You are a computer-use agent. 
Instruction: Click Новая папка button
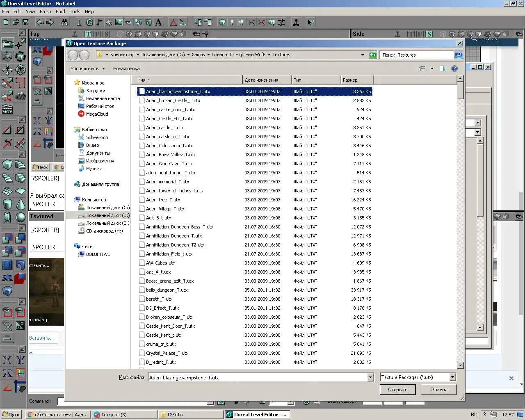[x=126, y=68]
